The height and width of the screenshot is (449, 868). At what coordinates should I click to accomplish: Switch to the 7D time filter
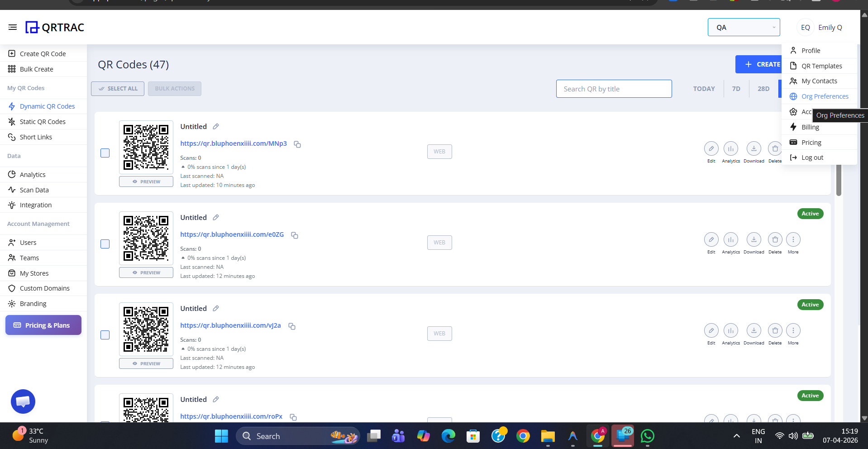pos(736,88)
